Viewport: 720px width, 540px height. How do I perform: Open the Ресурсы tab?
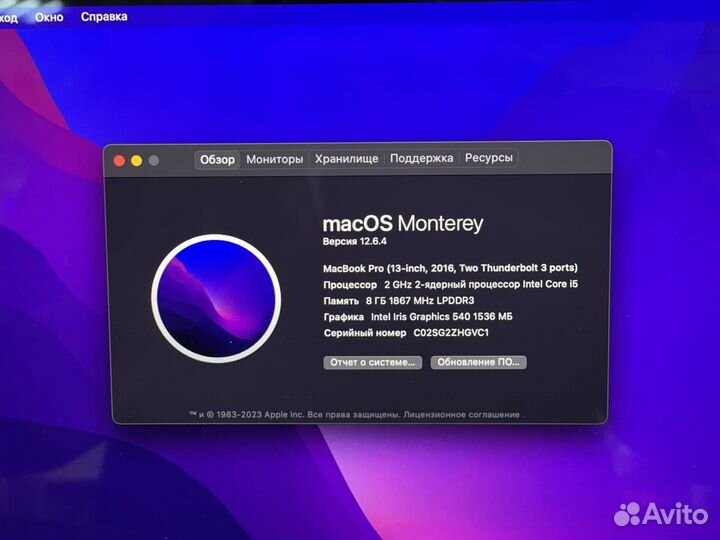click(x=489, y=158)
